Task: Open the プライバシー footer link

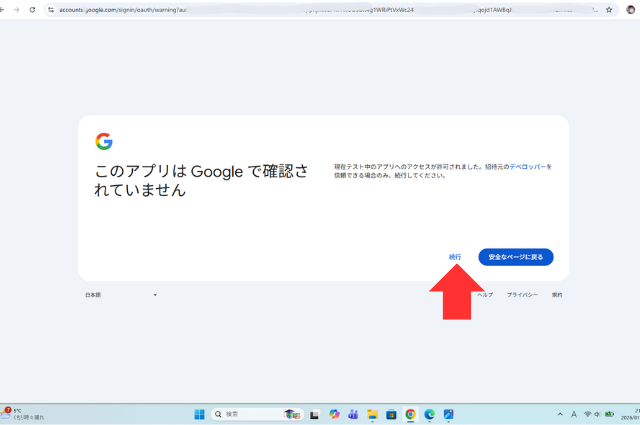Action: [x=522, y=295]
